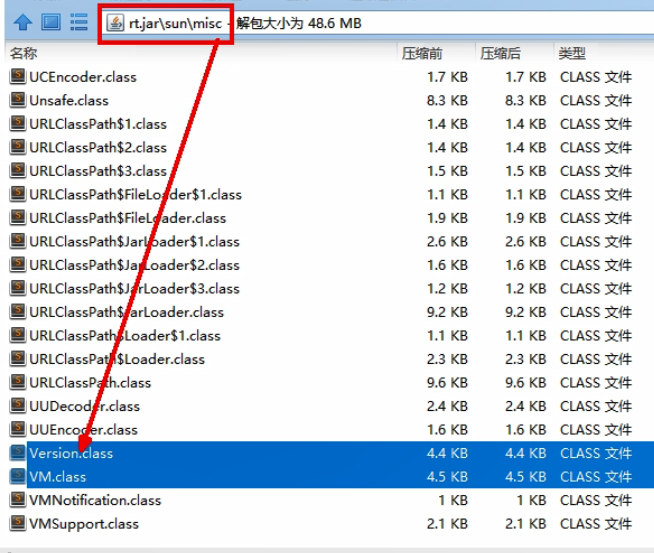Sort by the 类型 column header
Screen dimensions: 654x553
(x=572, y=53)
